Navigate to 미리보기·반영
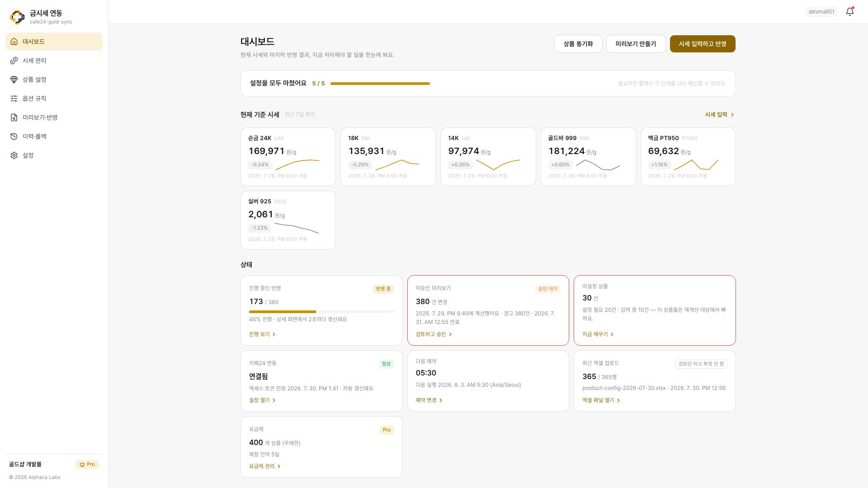This screenshot has width=868, height=488. (54, 117)
